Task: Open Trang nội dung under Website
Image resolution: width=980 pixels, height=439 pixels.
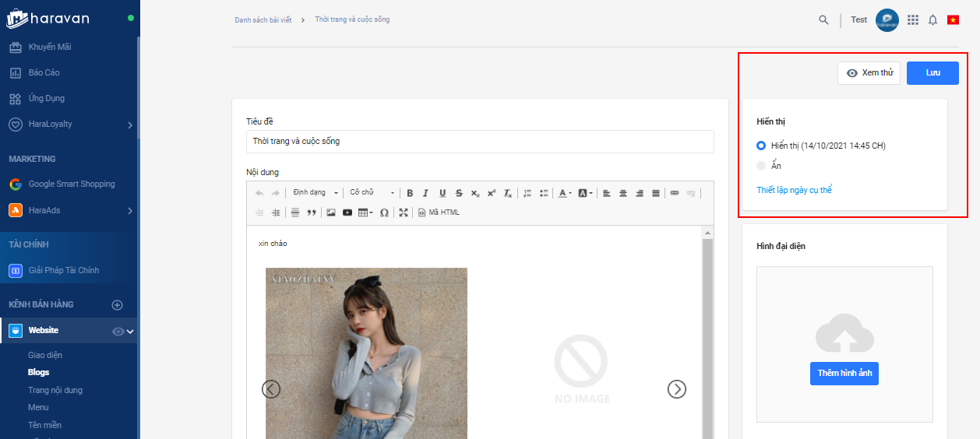Action: (x=55, y=390)
